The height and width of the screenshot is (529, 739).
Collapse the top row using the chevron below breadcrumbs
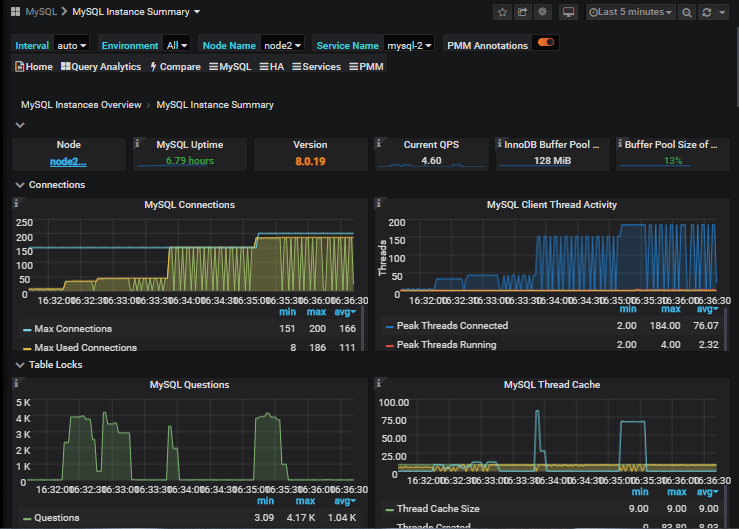click(x=20, y=125)
